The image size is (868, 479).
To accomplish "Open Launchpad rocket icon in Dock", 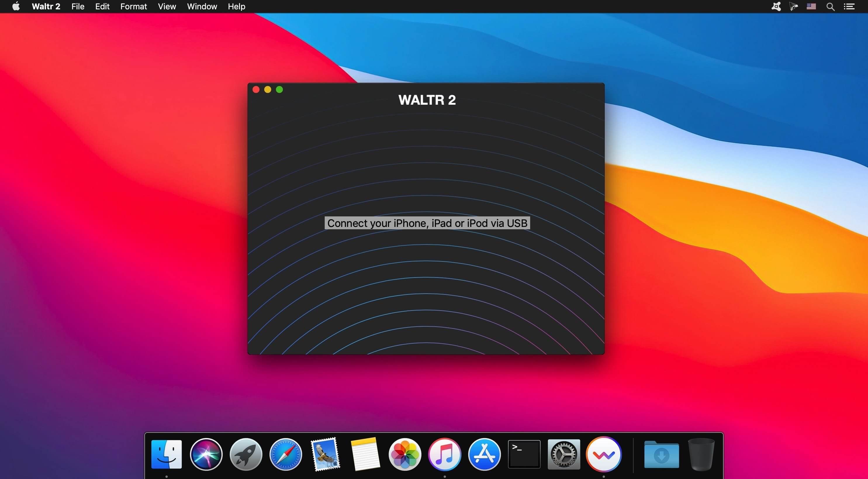I will click(x=246, y=454).
